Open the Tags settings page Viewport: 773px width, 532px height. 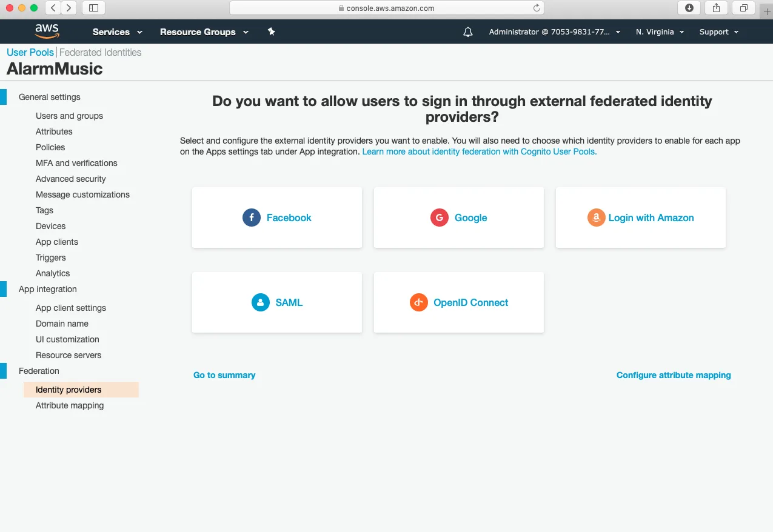click(44, 210)
